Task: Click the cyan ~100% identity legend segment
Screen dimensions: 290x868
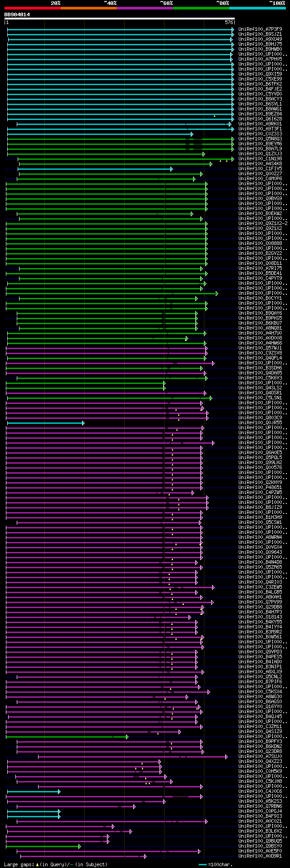Action: tap(257, 8)
